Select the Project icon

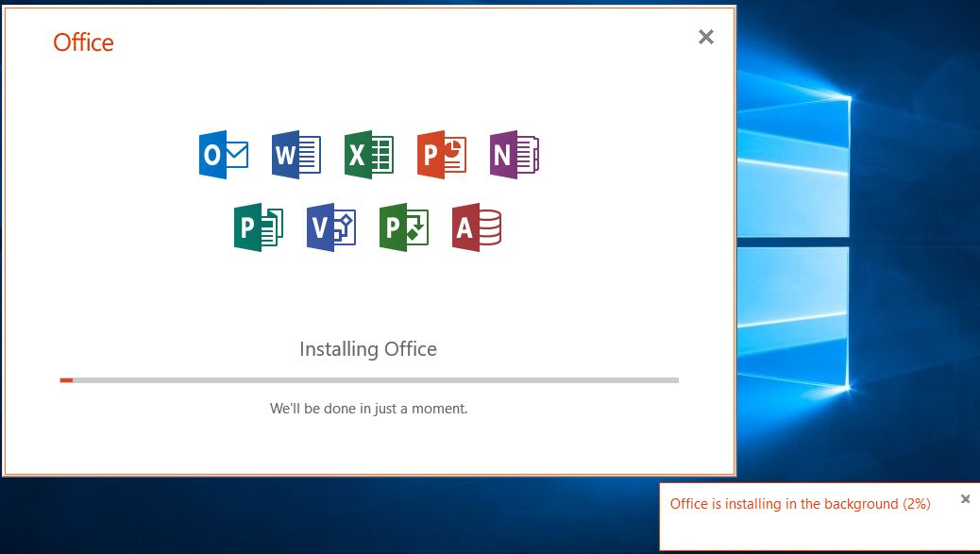[x=402, y=226]
